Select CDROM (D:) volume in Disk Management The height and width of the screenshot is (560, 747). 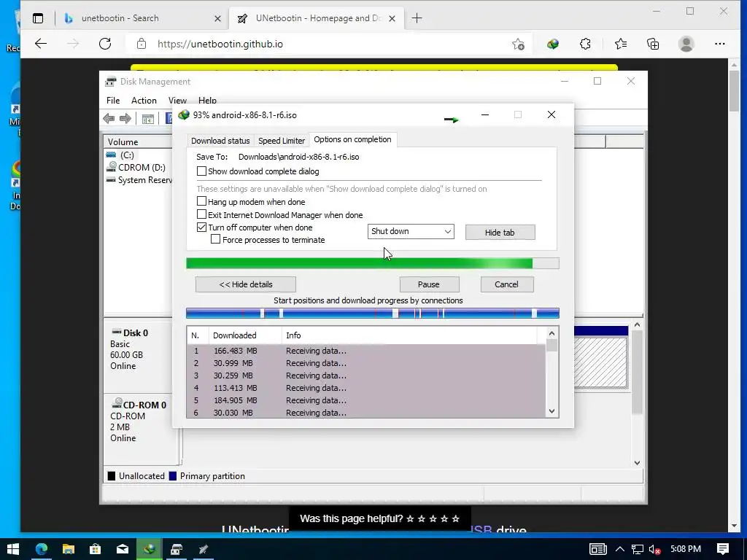pos(136,168)
